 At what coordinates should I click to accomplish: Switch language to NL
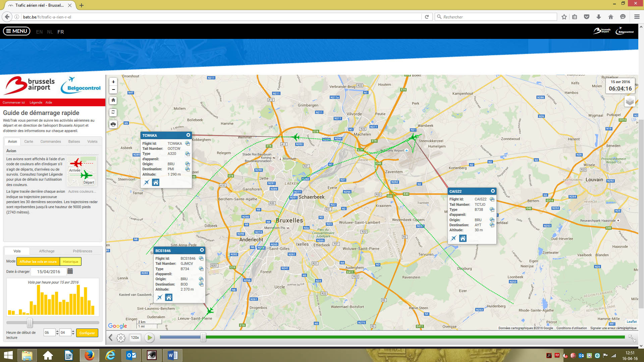click(x=50, y=32)
